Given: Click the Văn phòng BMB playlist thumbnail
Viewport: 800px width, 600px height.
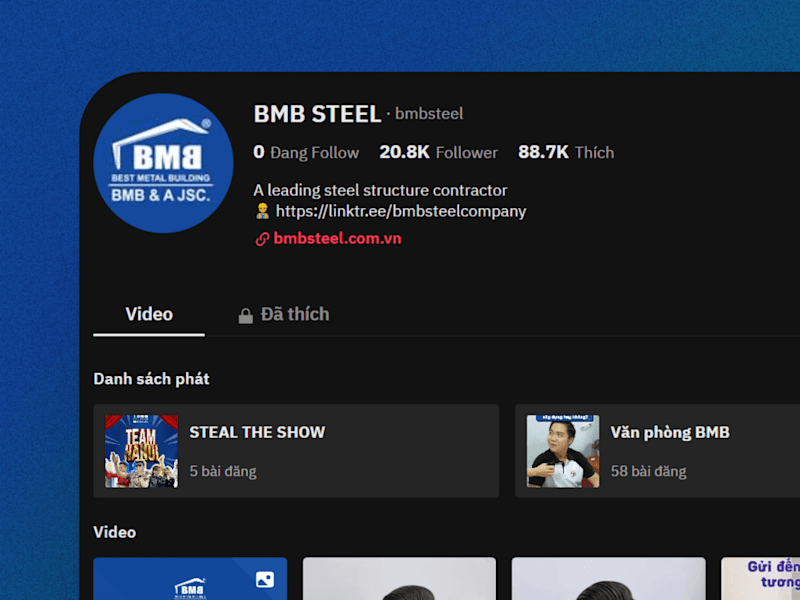Looking at the screenshot, I should pyautogui.click(x=563, y=451).
